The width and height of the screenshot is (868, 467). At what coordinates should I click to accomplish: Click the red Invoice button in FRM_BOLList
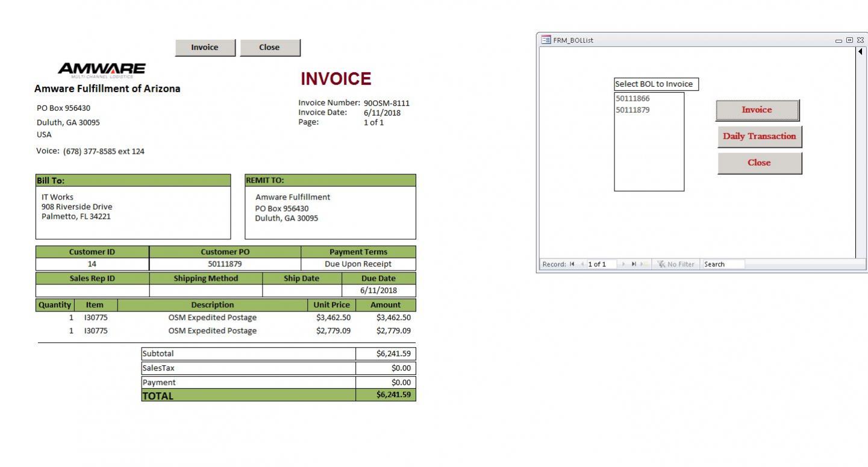point(757,110)
